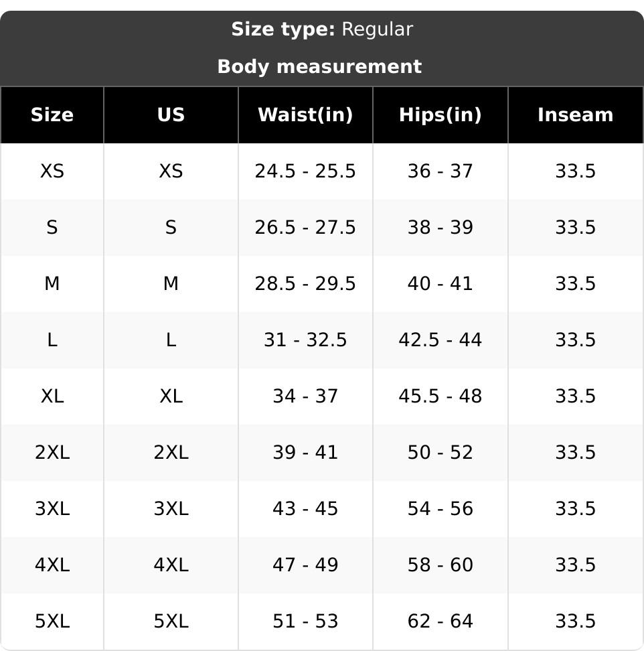
Task: Click the Hips(in) column header
Action: (440, 115)
